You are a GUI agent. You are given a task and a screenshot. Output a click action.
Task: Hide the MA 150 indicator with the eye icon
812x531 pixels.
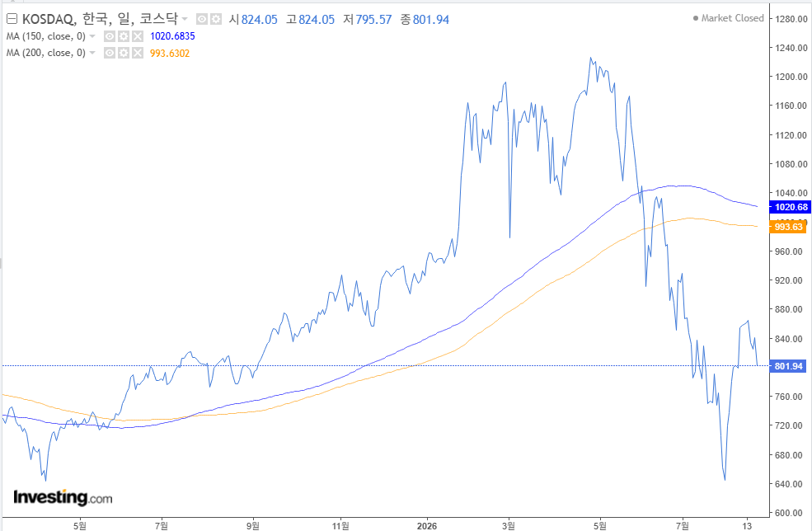(x=110, y=36)
